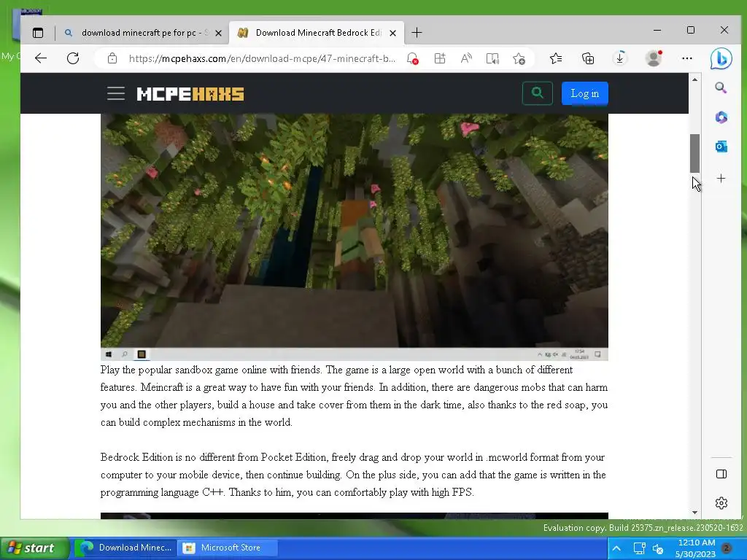Open Outlook in the sidebar

721,147
